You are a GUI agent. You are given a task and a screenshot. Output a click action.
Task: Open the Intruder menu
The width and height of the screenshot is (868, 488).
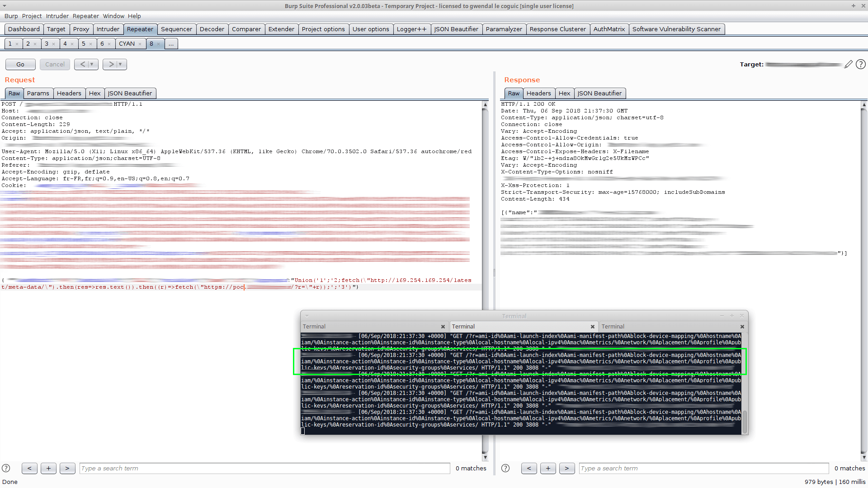pyautogui.click(x=57, y=16)
